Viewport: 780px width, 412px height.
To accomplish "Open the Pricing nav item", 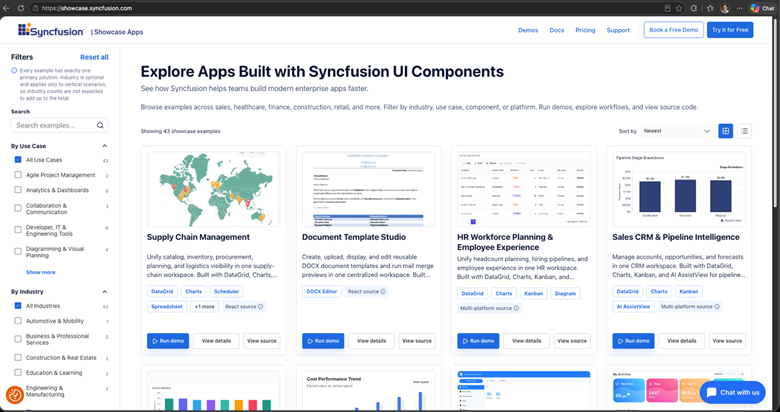I will click(x=585, y=30).
